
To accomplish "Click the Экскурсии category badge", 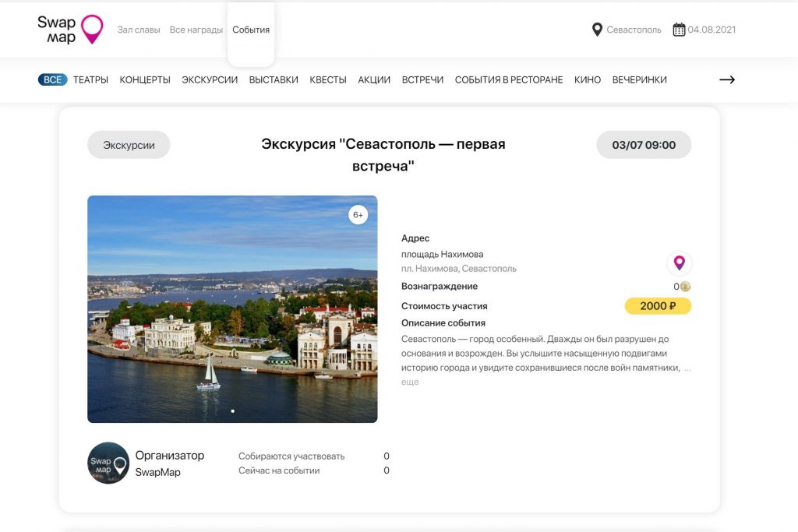I will (x=129, y=145).
